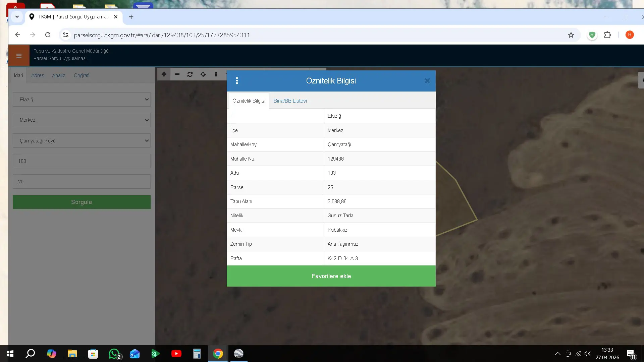Expand the Merkez district dropdown
This screenshot has width=644, height=362.
tap(82, 120)
